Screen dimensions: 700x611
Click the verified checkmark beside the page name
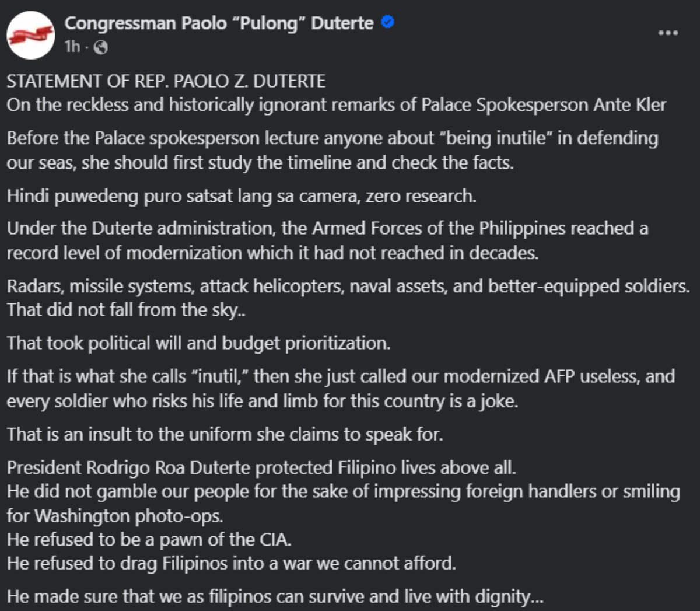[387, 23]
